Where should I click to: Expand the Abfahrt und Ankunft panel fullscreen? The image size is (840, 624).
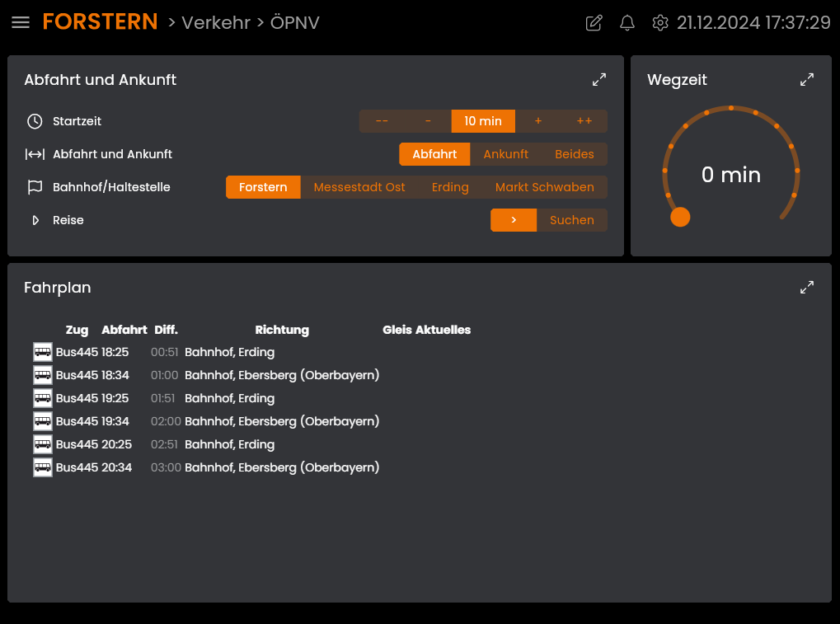click(x=599, y=80)
